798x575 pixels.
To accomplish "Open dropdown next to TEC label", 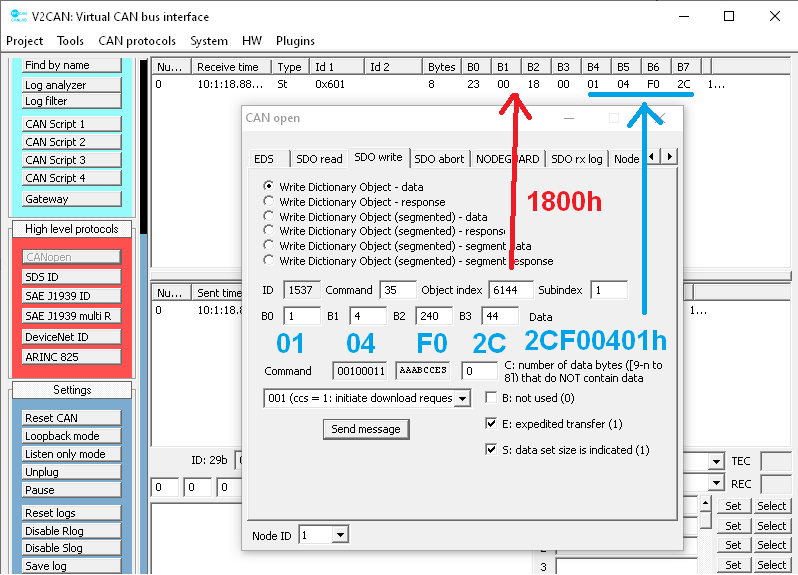I will point(716,462).
